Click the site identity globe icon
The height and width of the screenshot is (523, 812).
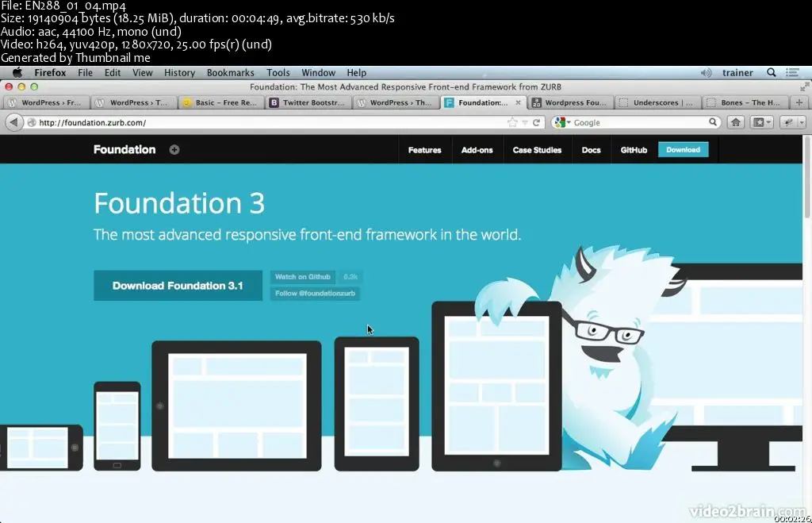tap(32, 123)
